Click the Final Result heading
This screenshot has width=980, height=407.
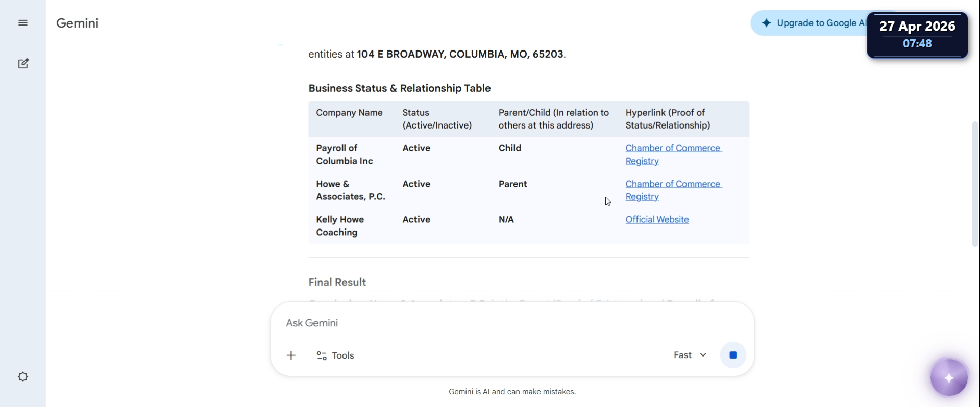tap(337, 282)
